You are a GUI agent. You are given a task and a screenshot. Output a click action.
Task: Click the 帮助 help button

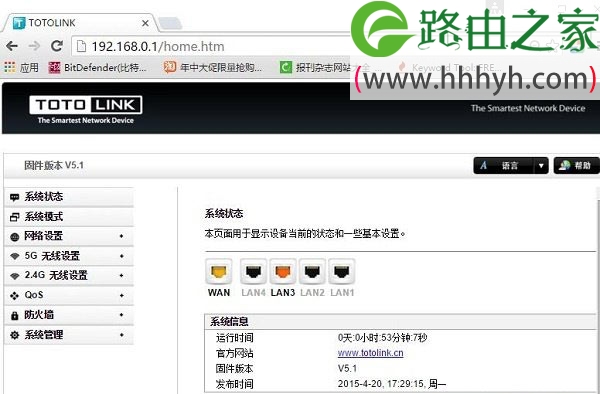coord(576,166)
